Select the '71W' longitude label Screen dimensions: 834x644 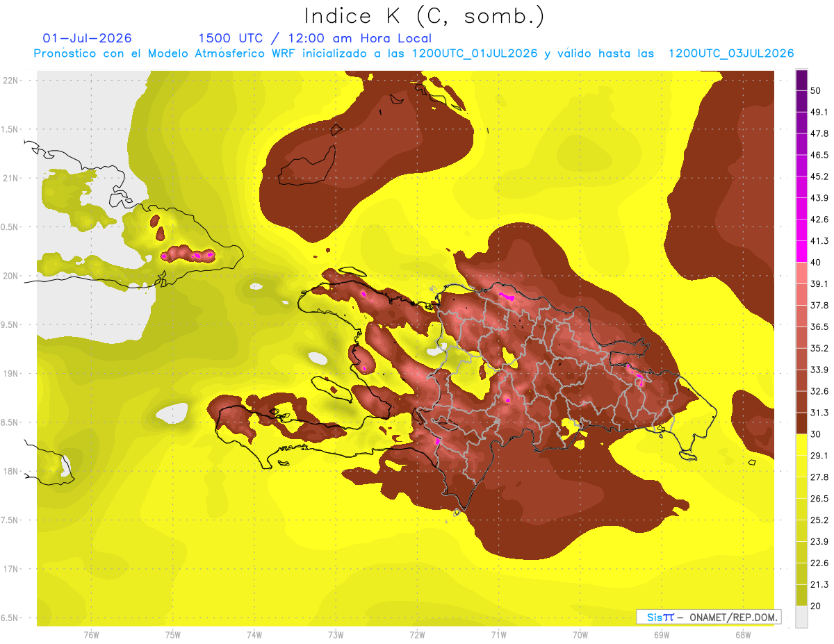click(498, 635)
